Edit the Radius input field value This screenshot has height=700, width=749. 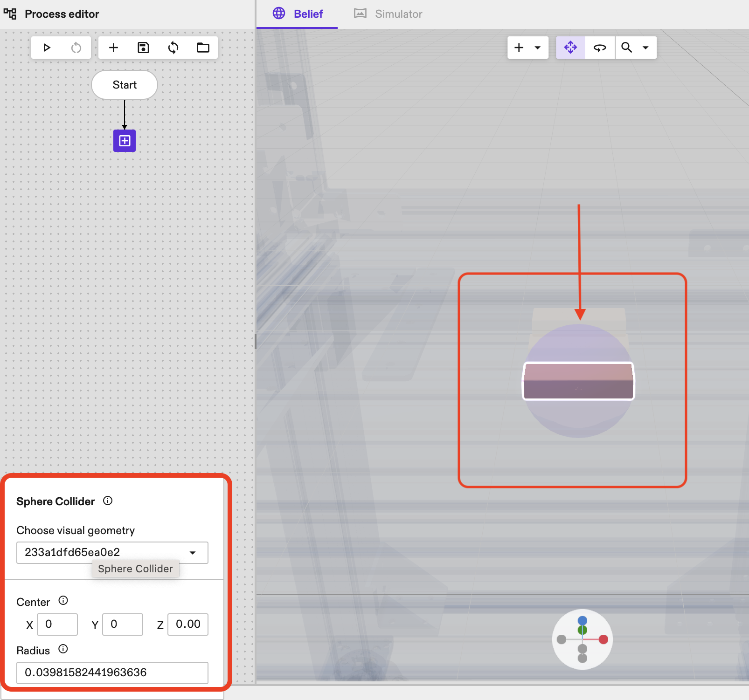click(112, 673)
